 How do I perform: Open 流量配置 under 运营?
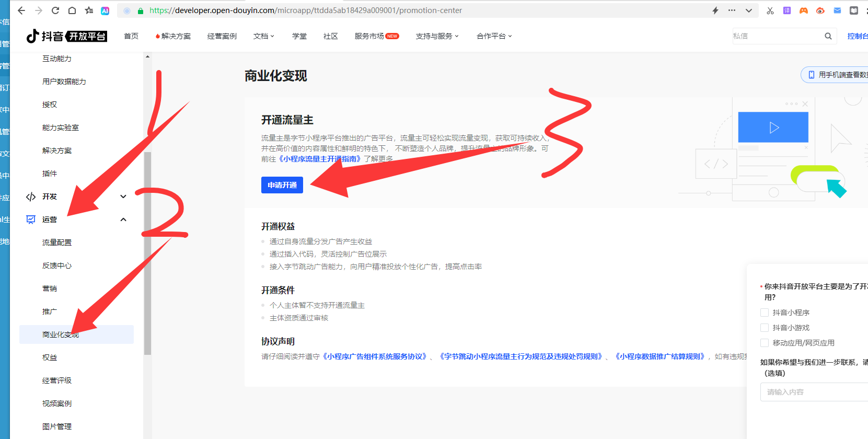57,242
